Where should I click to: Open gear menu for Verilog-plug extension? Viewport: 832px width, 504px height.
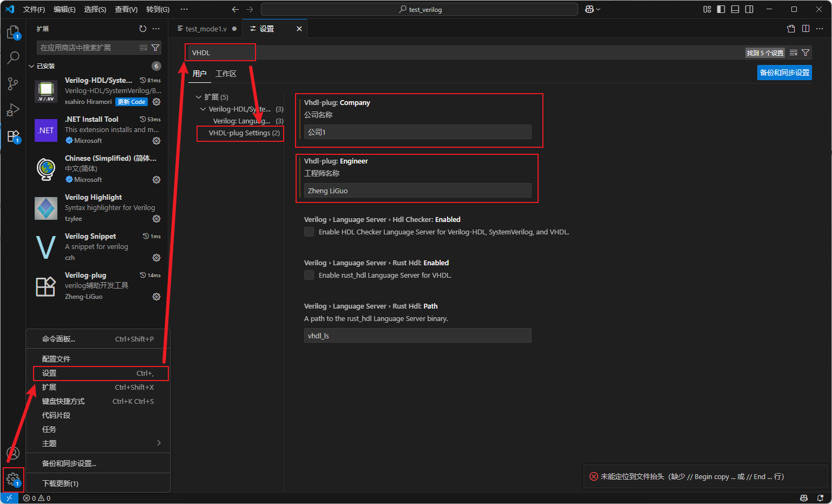[156, 297]
